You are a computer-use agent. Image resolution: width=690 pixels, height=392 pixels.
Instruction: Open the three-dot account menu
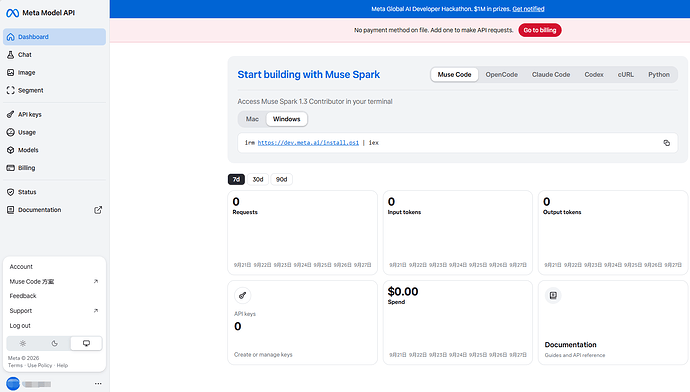98,384
